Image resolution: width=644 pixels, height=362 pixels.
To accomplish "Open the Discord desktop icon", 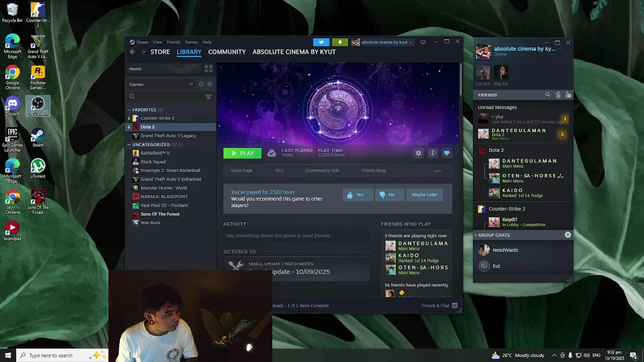I will [13, 106].
